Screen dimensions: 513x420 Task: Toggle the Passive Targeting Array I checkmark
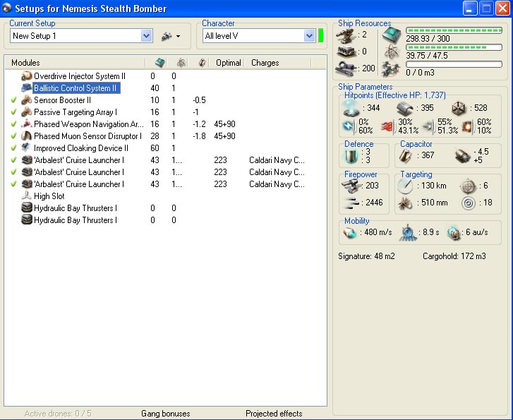(13, 112)
